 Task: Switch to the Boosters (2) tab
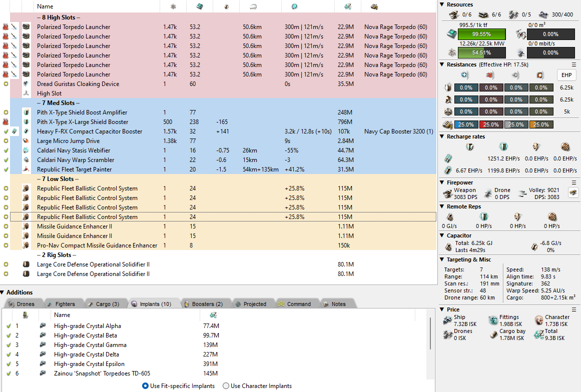tap(204, 304)
